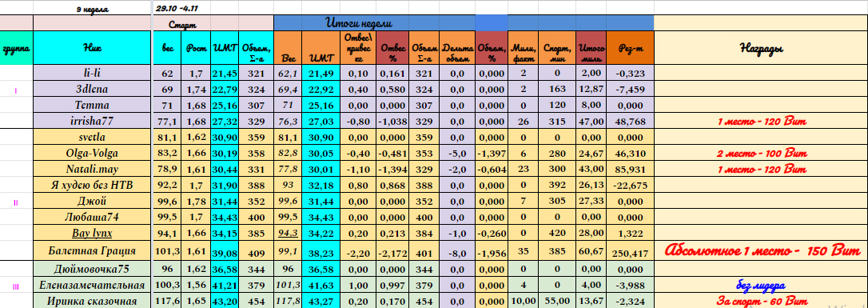Image resolution: width=868 pixels, height=308 pixels.
Task: Click the 'Мили, факт' column header
Action: tap(524, 48)
